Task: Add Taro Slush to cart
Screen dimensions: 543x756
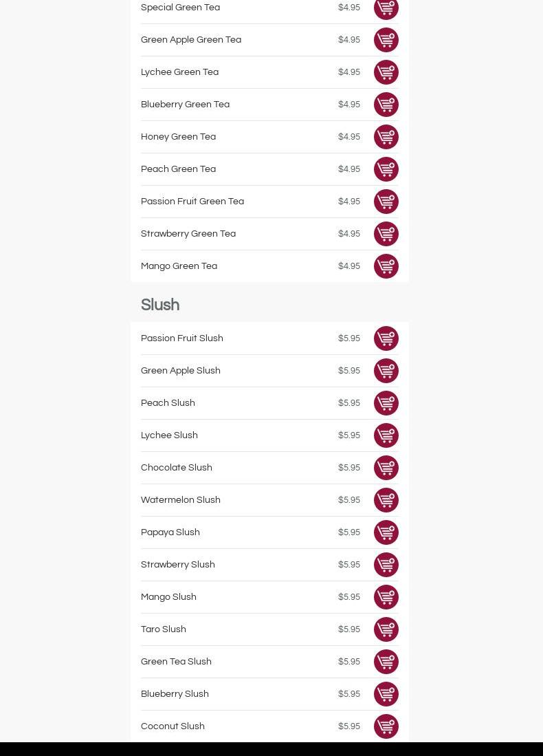Action: click(386, 629)
